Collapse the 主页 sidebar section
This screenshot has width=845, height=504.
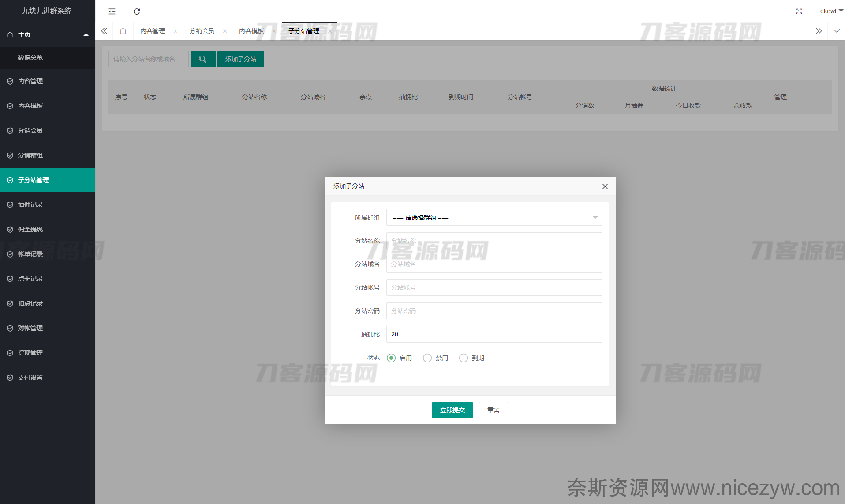click(48, 34)
